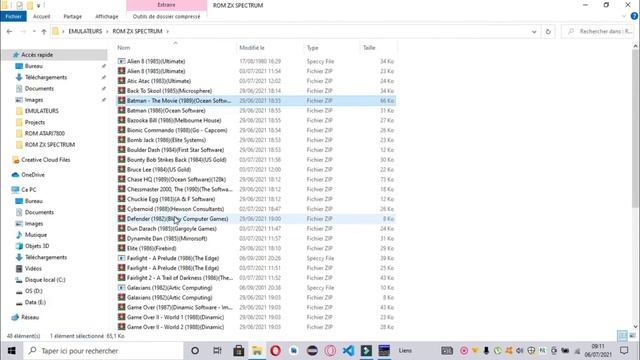Open ROM ZX SPECTRUM in sidebar
640x360 pixels.
(50, 145)
